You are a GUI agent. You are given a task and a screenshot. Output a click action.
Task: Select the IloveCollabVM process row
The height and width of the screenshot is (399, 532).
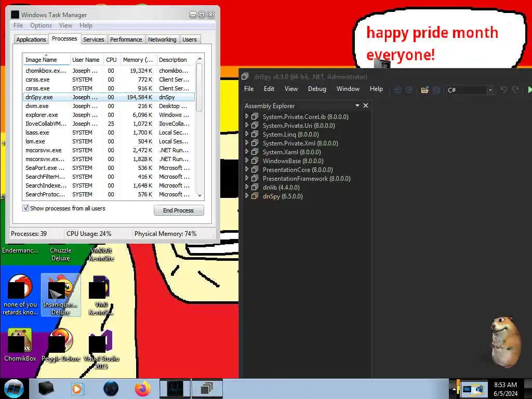point(109,124)
